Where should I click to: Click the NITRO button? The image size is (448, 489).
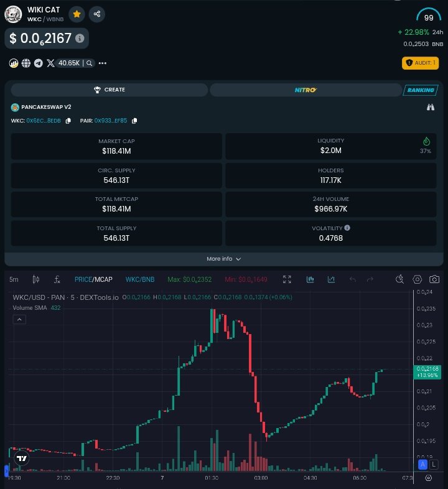[306, 90]
